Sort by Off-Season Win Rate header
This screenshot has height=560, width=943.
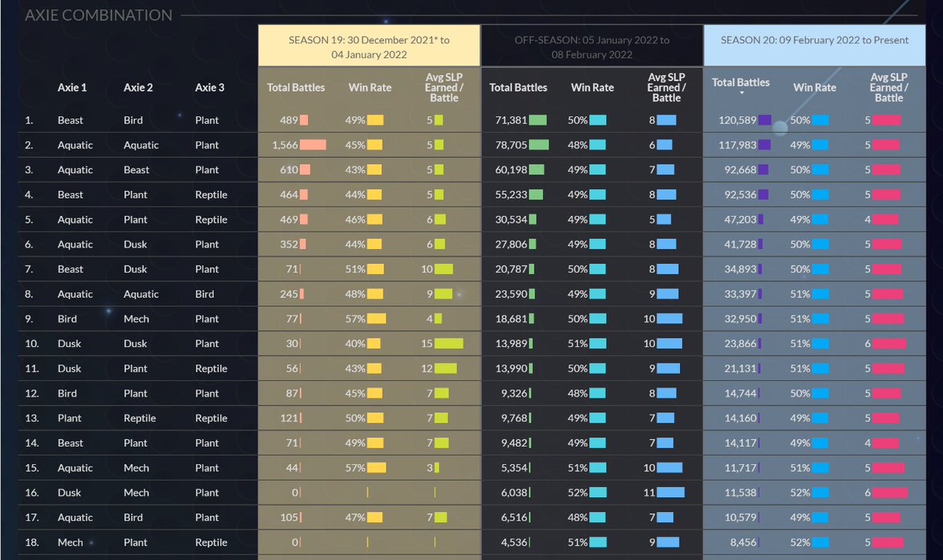(x=593, y=87)
